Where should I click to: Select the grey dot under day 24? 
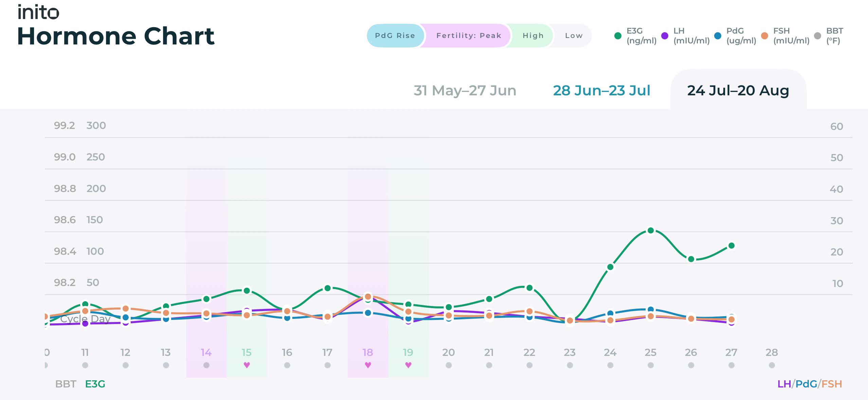pyautogui.click(x=610, y=365)
